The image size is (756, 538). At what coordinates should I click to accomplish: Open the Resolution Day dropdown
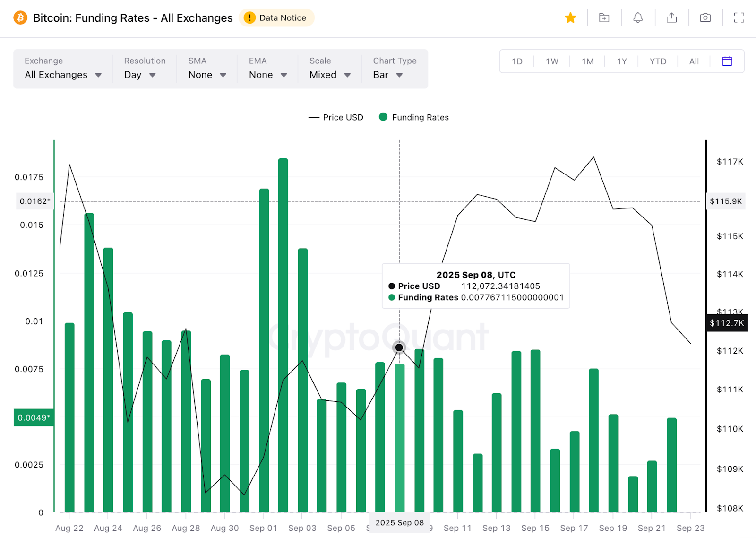click(x=144, y=69)
